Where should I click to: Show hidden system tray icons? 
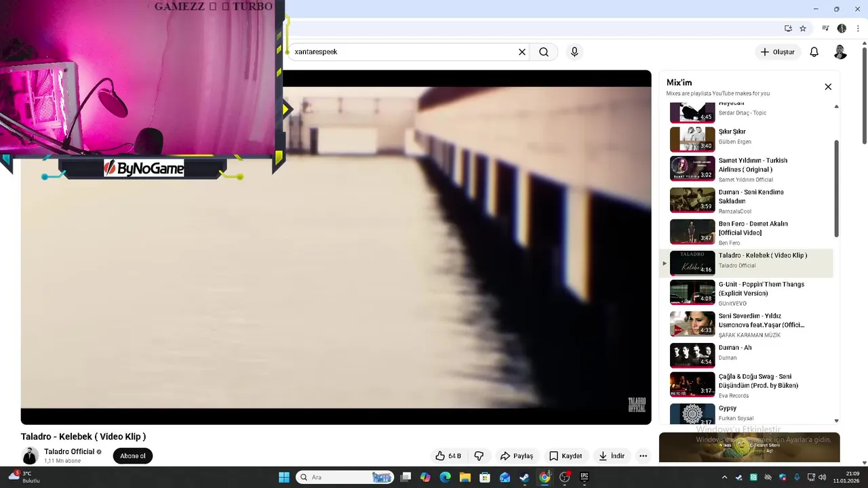(x=724, y=477)
